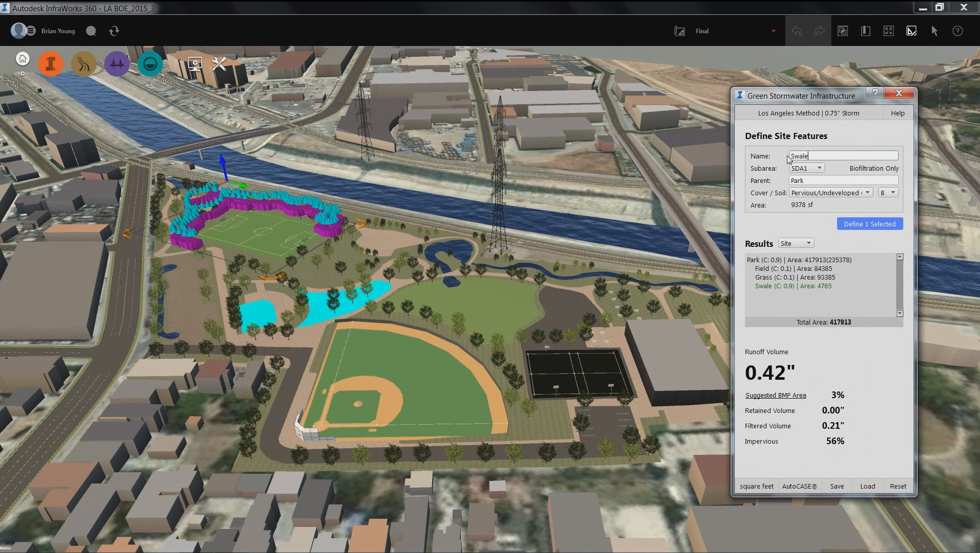The width and height of the screenshot is (980, 553).
Task: Click the AutoCASE® button
Action: tap(800, 486)
